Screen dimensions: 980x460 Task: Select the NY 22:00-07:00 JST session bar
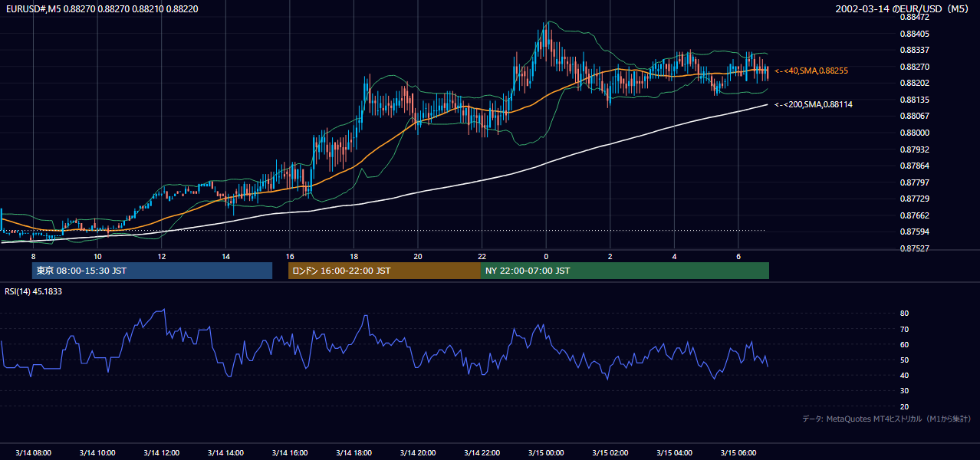tap(625, 271)
